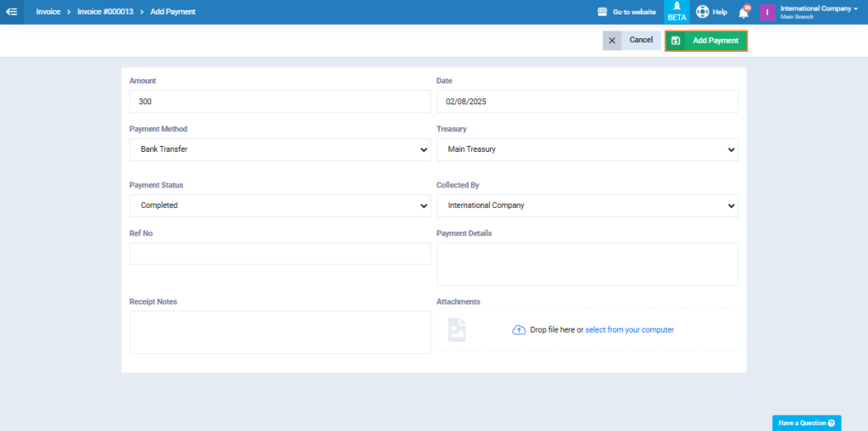
Task: Open the BETA rocket icon
Action: tap(676, 6)
